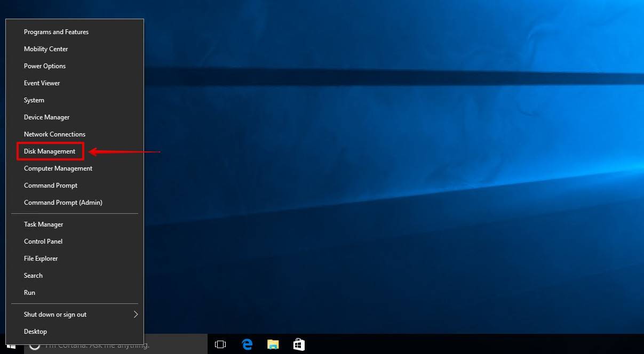
Task: Click the Task View taskbar icon
Action: coord(220,344)
